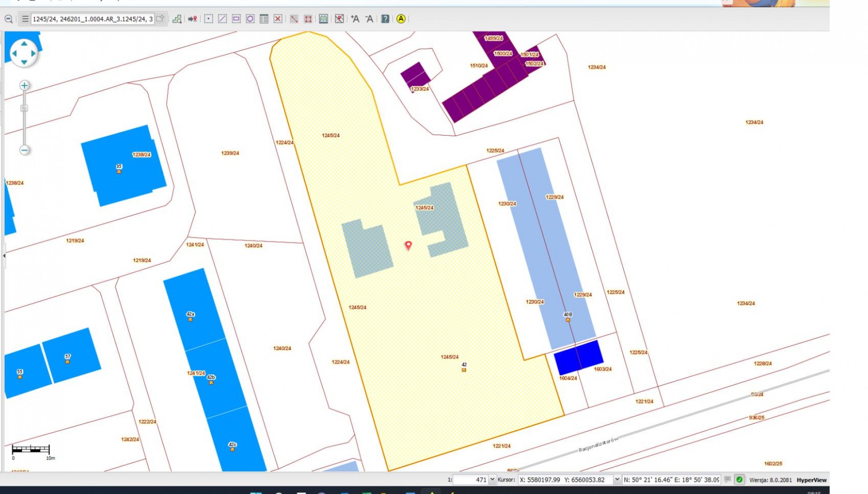Click the parcel label 1222/24
The height and width of the screenshot is (494, 868).
click(x=147, y=422)
